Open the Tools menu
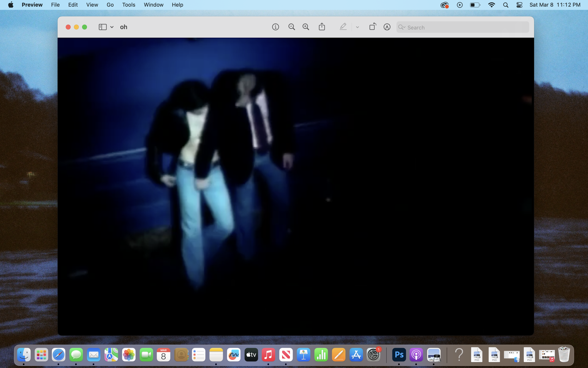Screen dimensions: 588x368 [x=129, y=5]
